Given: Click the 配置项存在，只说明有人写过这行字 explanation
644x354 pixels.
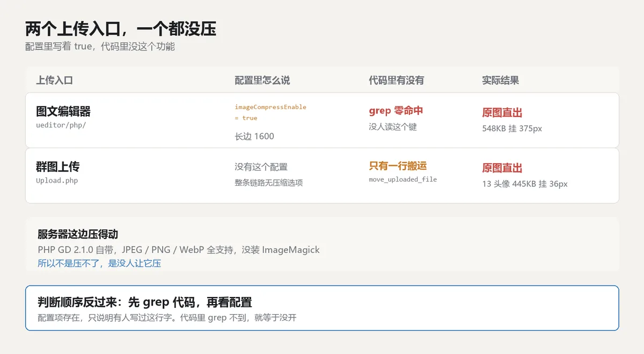Looking at the screenshot, I should [x=167, y=317].
